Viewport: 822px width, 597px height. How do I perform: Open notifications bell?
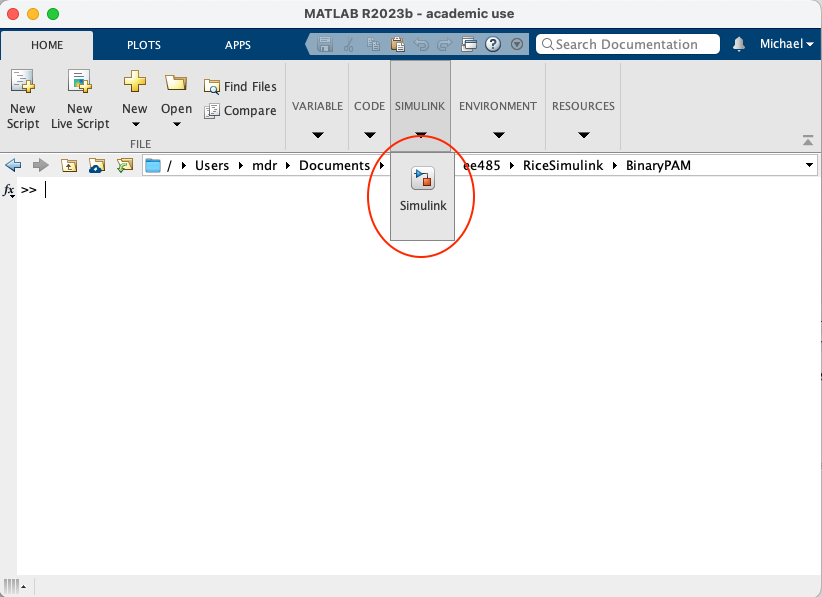pos(739,44)
